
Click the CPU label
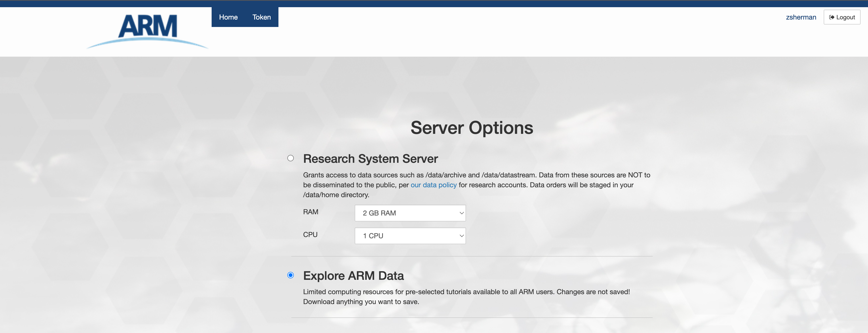tap(310, 235)
